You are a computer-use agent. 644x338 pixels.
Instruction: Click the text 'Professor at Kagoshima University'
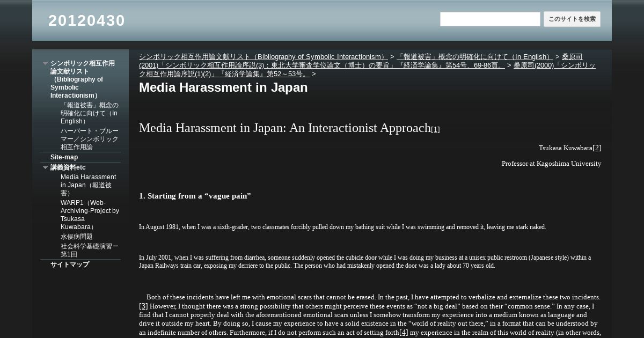click(551, 164)
